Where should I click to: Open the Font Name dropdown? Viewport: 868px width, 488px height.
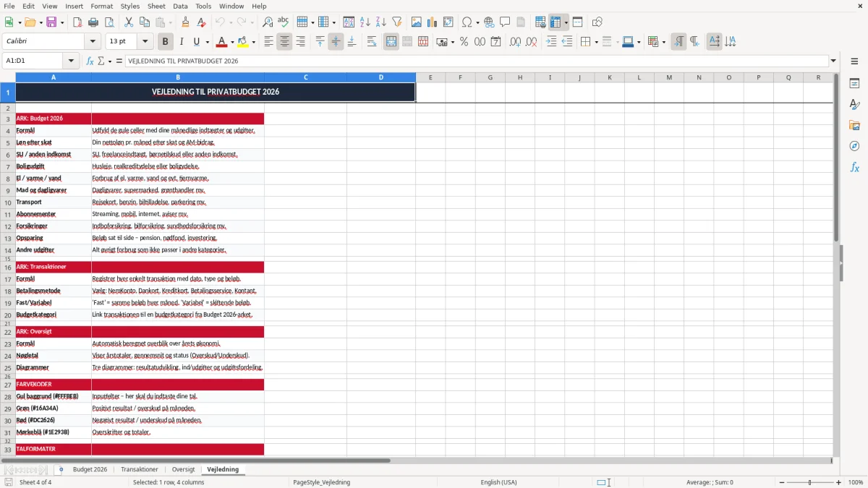click(93, 42)
